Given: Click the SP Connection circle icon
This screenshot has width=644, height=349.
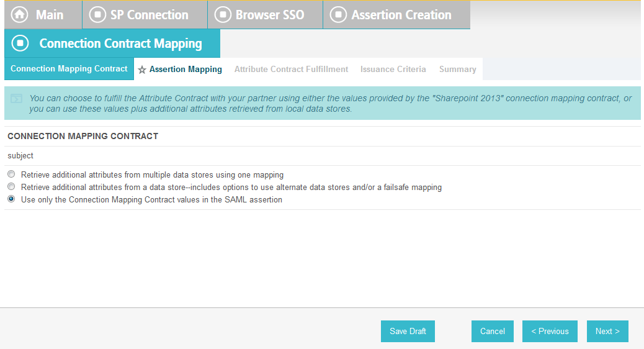Looking at the screenshot, I should (x=97, y=15).
